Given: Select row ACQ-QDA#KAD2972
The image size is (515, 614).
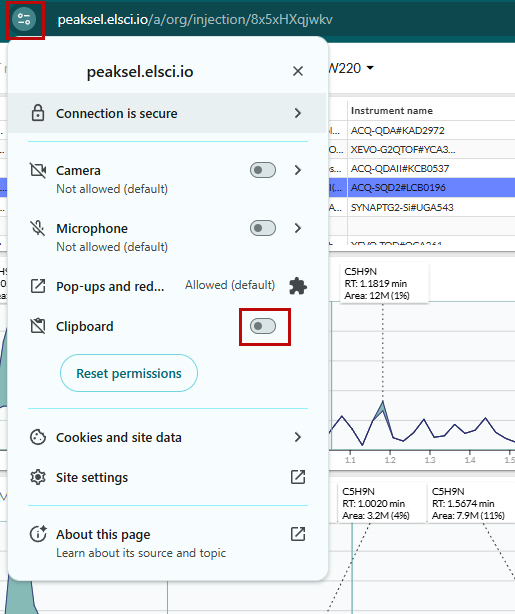Looking at the screenshot, I should coord(398,130).
